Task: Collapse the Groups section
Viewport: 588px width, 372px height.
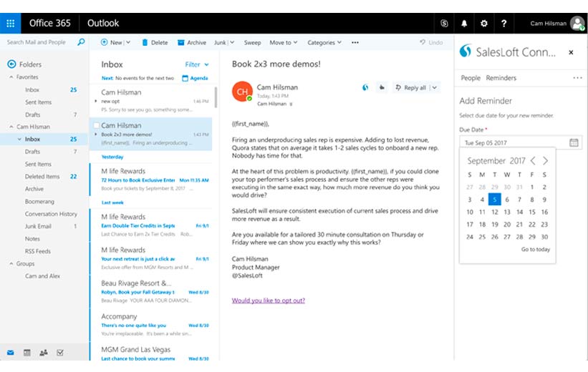Action: click(11, 264)
